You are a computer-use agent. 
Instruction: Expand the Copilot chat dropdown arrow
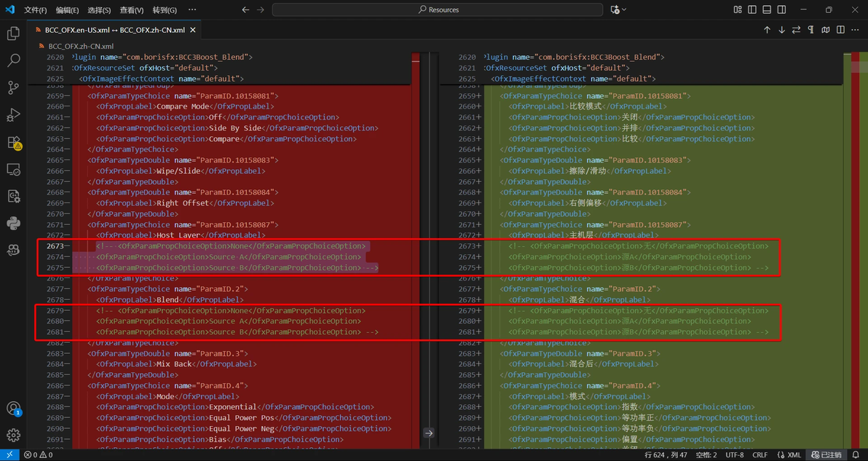coord(624,9)
